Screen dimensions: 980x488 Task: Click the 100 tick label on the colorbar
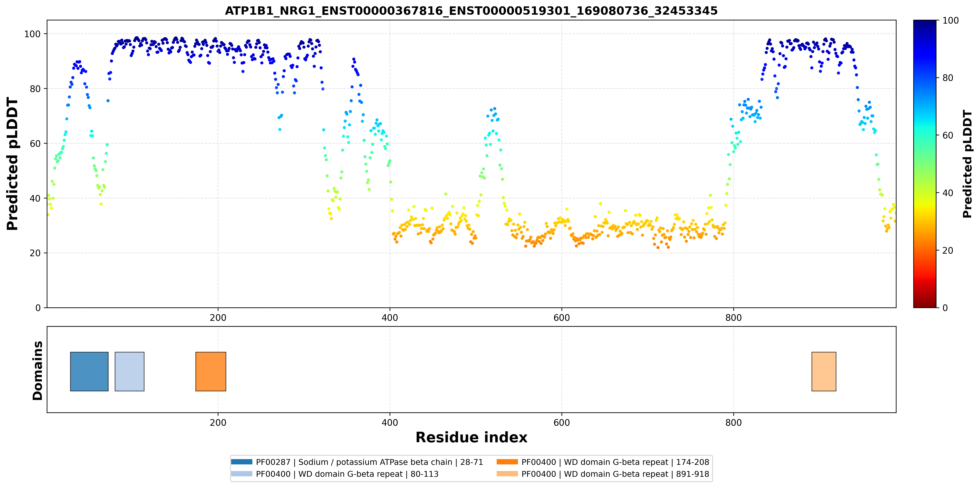(950, 21)
